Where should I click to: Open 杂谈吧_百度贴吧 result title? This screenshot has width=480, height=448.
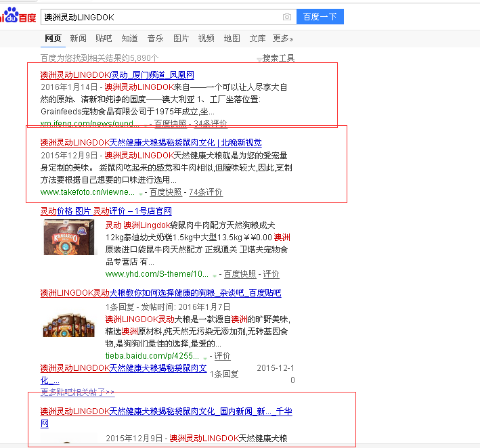[160, 293]
